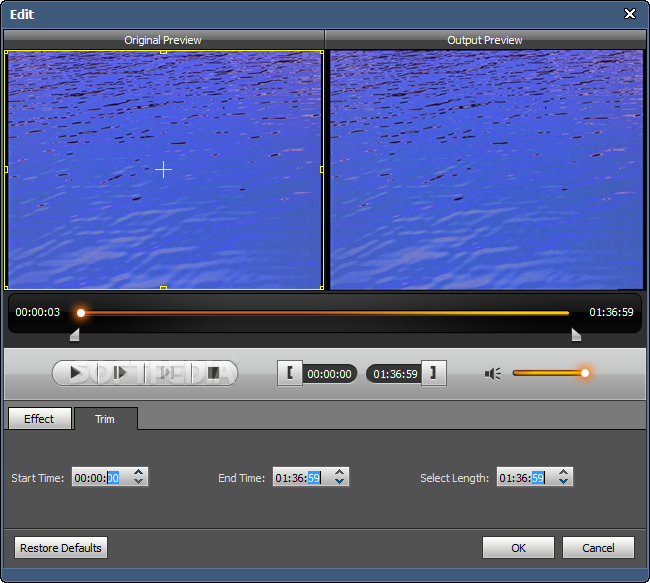
Task: Click the volume slider handle
Action: [x=585, y=373]
